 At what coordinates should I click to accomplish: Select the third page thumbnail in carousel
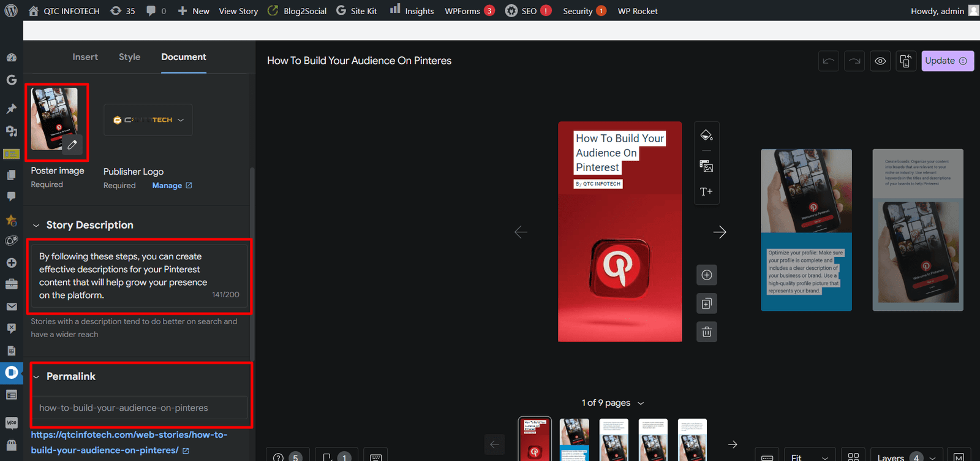(x=614, y=440)
